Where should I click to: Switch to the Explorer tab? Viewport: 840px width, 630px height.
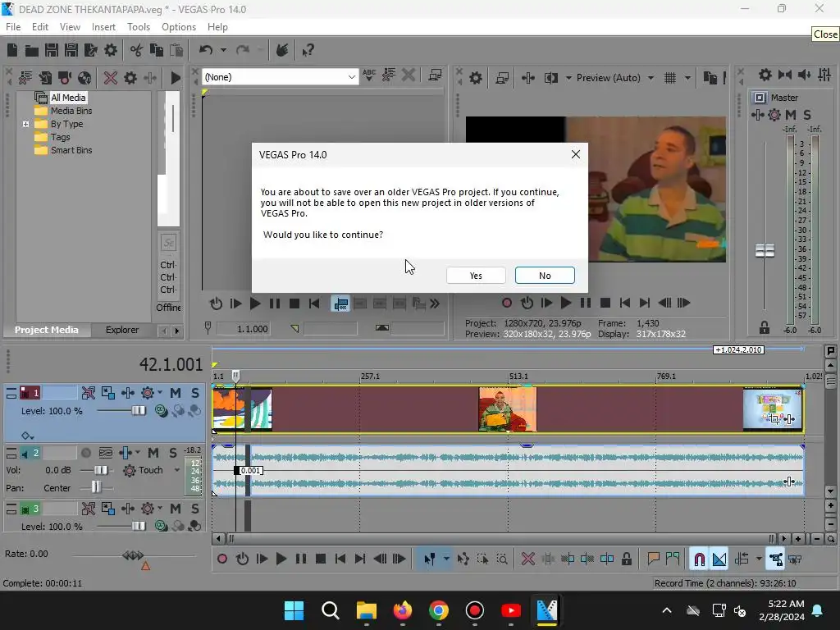pyautogui.click(x=122, y=330)
